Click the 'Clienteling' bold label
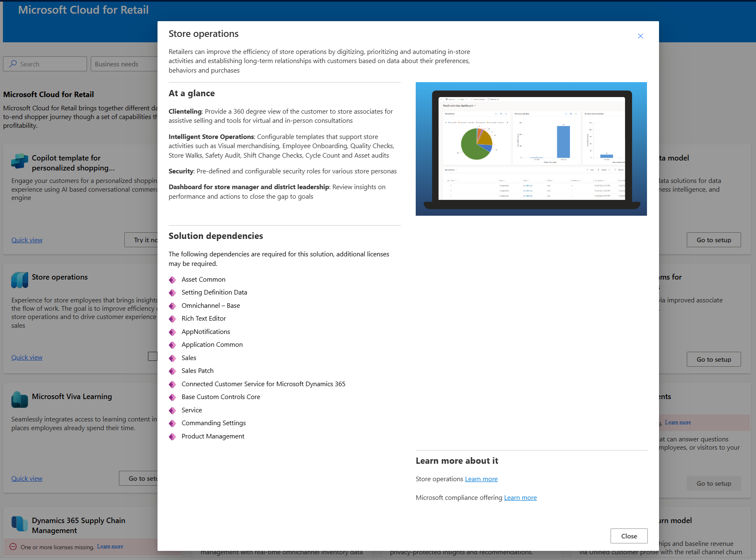 tap(185, 111)
